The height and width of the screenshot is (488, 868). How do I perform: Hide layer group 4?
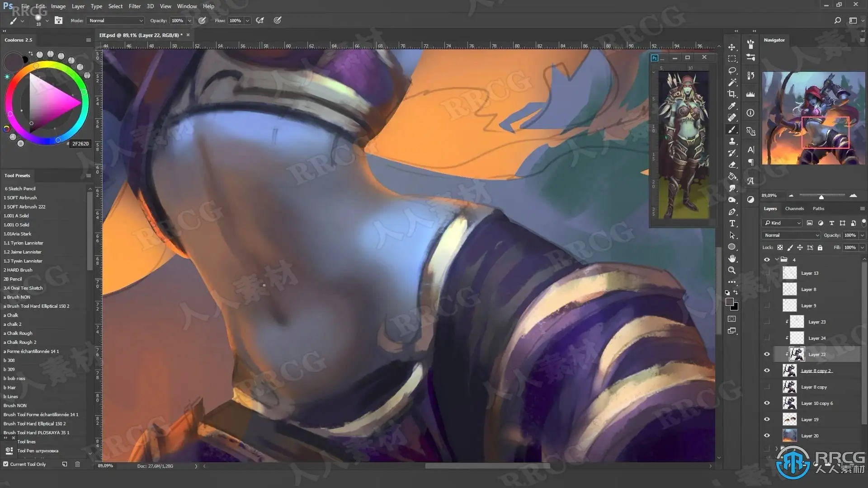(x=767, y=260)
